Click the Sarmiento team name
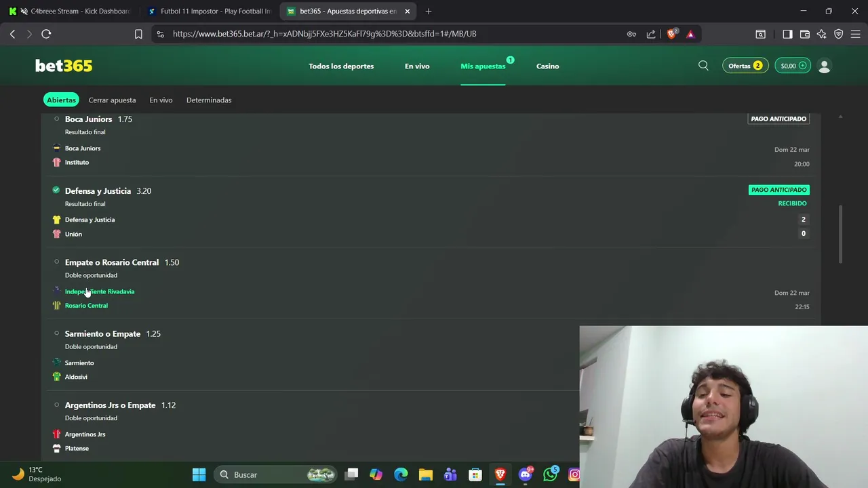This screenshot has width=868, height=488. (79, 363)
